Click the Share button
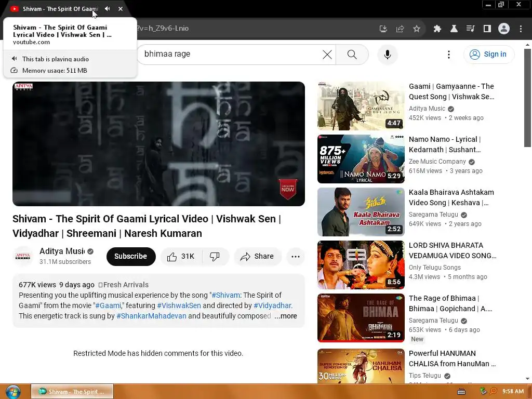The height and width of the screenshot is (399, 532). pyautogui.click(x=258, y=257)
